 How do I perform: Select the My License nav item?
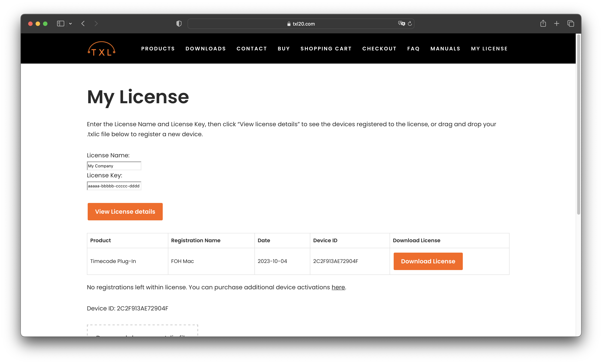(489, 49)
